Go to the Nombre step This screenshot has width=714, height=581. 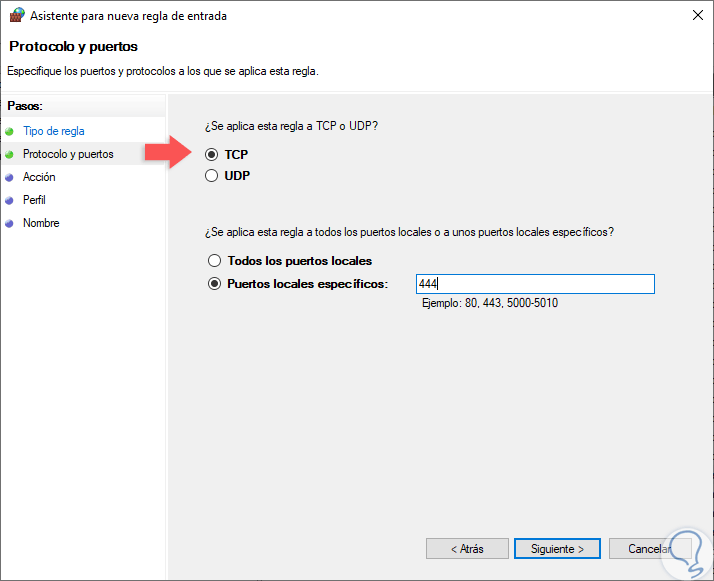[x=41, y=223]
